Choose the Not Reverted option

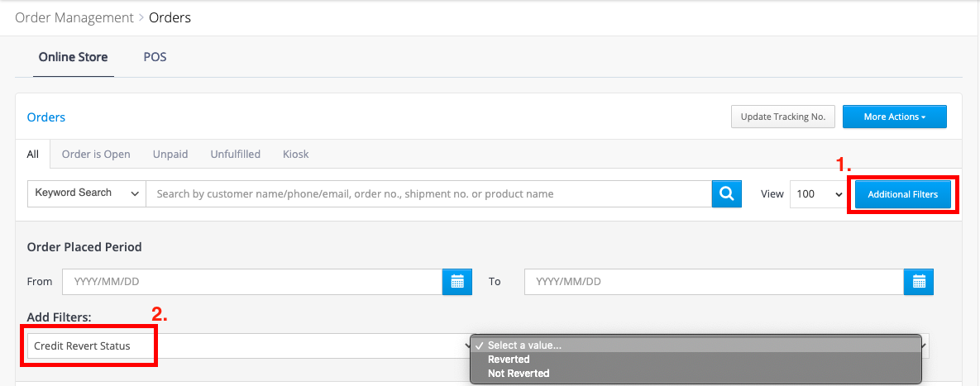(696, 373)
